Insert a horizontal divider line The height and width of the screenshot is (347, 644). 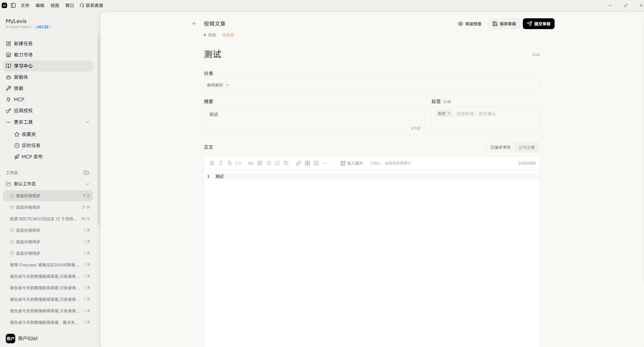tap(325, 163)
